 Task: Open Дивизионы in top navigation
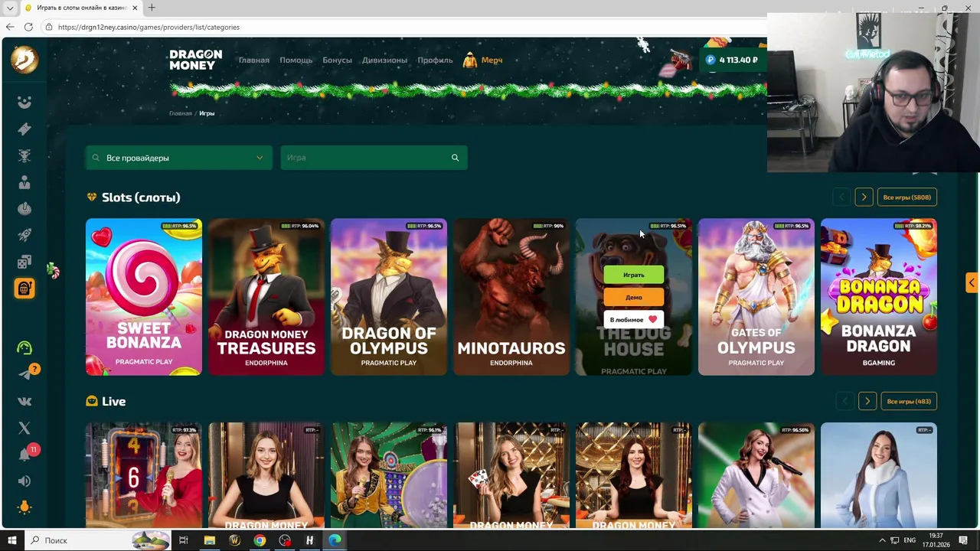tap(384, 60)
